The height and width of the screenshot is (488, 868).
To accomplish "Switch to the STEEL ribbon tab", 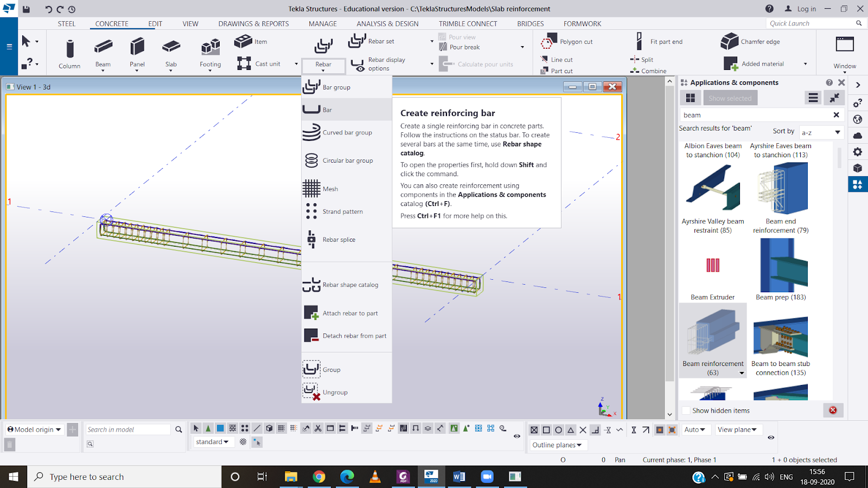I will tap(67, 24).
